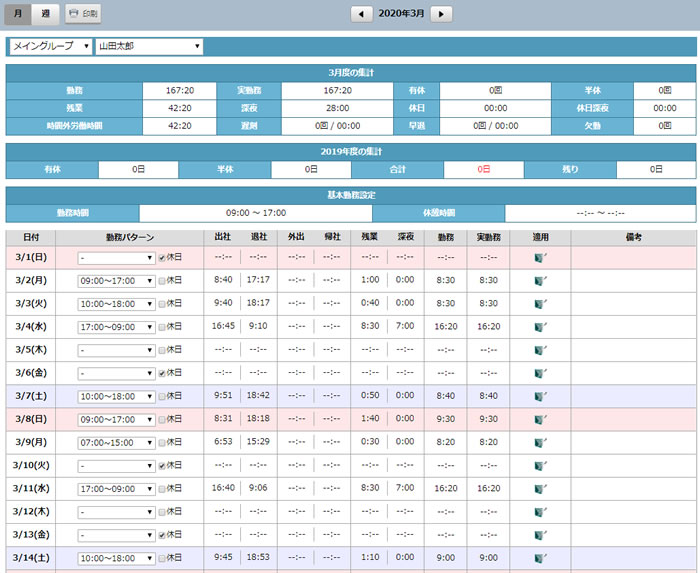This screenshot has height=573, width=700.
Task: Go to previous month arrow
Action: pos(362,14)
